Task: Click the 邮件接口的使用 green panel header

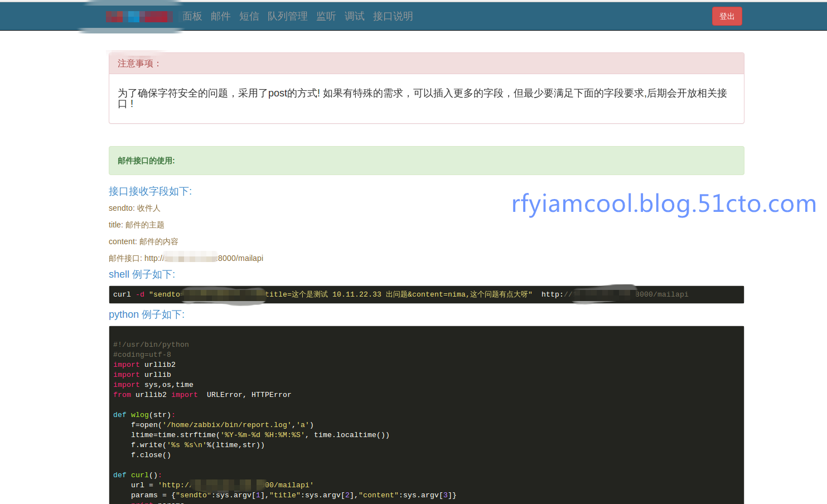Action: [x=146, y=161]
